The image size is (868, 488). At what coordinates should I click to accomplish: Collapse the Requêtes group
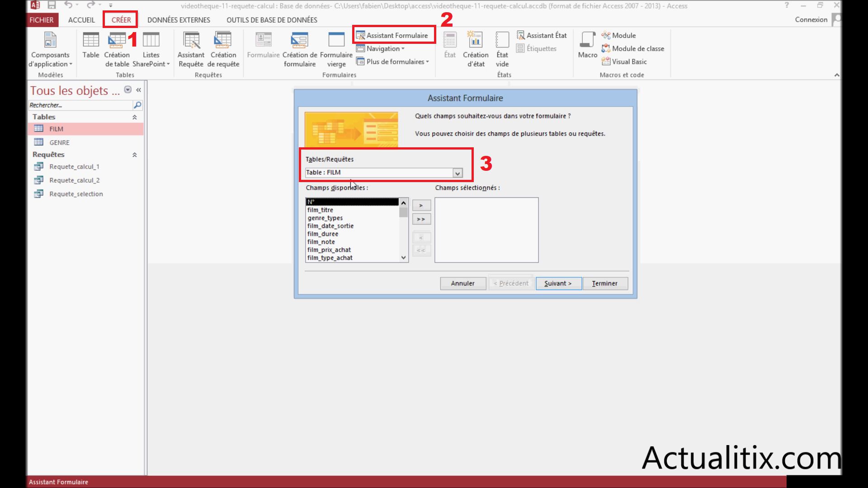pos(134,155)
